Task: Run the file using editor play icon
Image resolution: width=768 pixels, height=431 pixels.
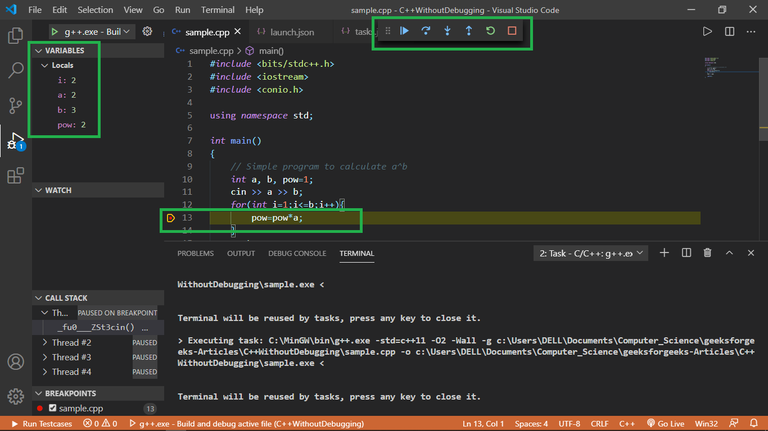Action: [707, 31]
